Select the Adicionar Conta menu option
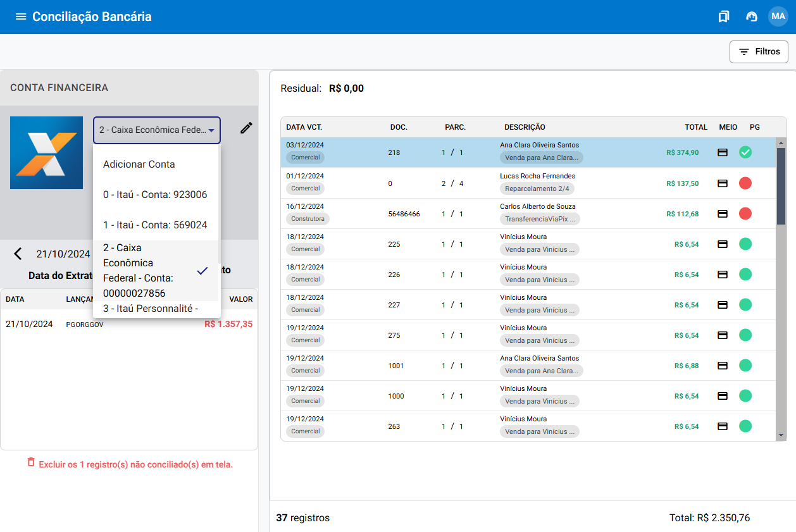This screenshot has width=796, height=532. pos(139,164)
